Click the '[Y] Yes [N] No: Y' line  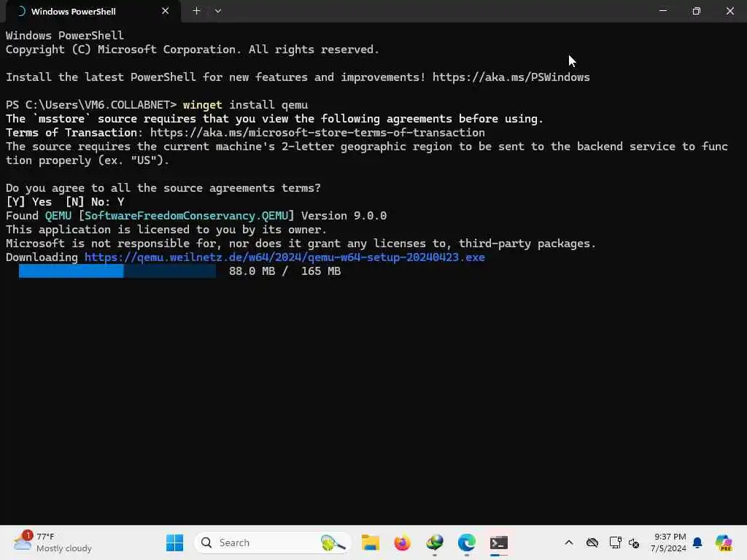click(x=65, y=202)
